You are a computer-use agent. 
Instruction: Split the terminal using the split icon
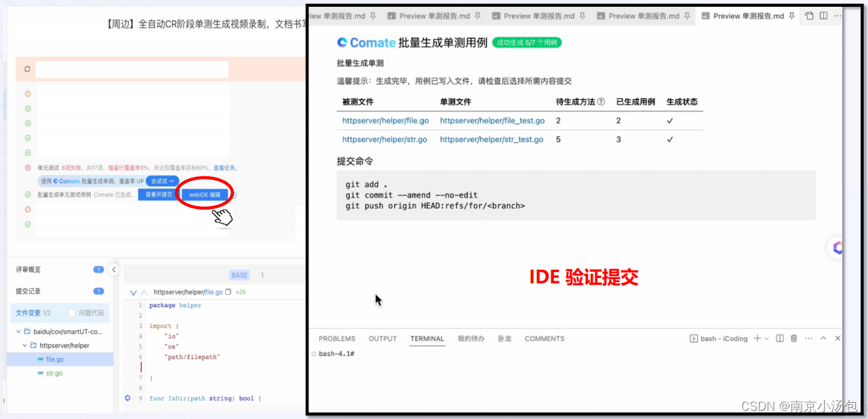780,338
